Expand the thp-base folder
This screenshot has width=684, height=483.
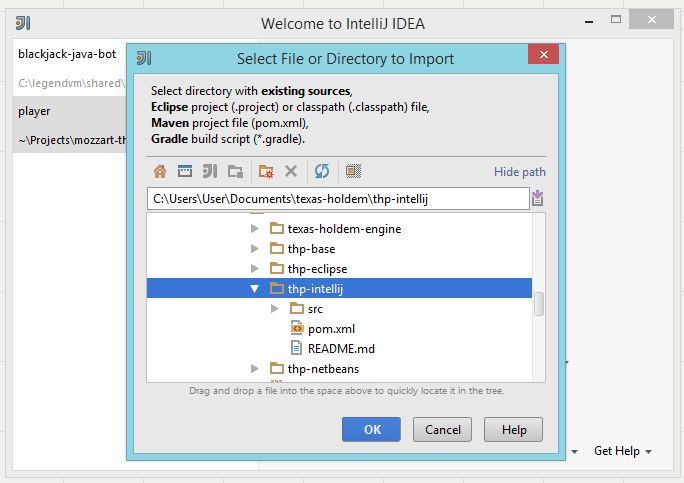coord(255,249)
